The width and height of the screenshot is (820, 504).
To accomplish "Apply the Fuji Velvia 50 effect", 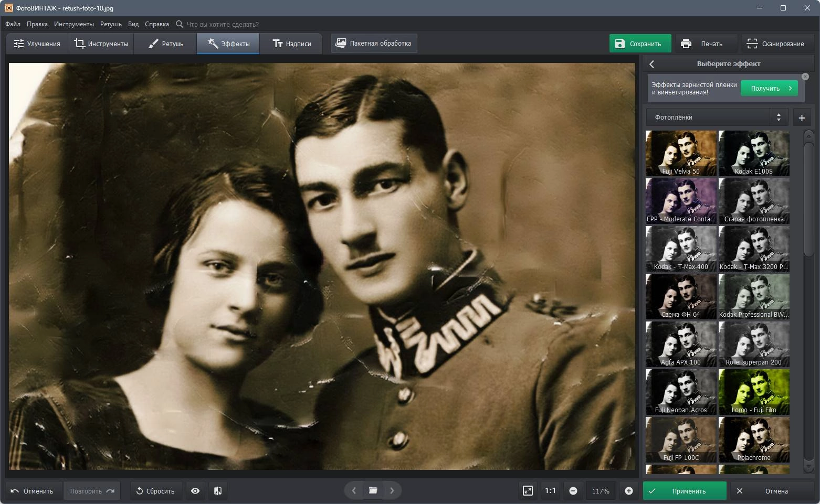I will tap(681, 153).
